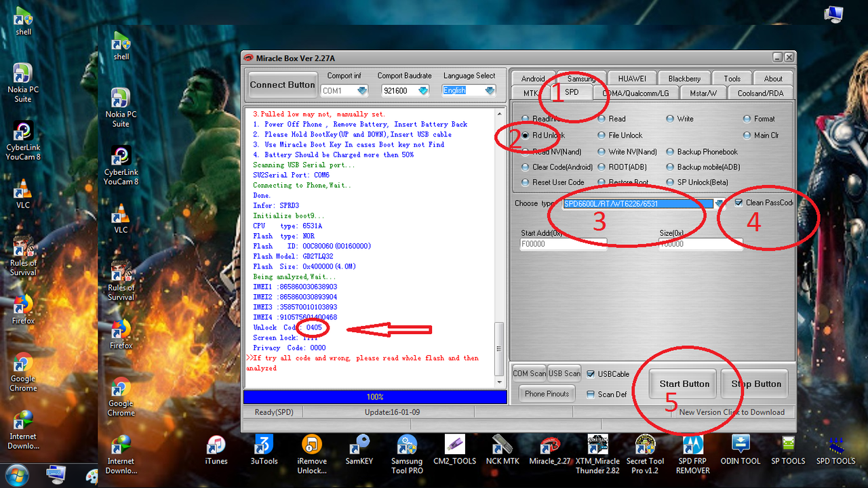Launch the ODIN TOOL desktop icon

741,450
